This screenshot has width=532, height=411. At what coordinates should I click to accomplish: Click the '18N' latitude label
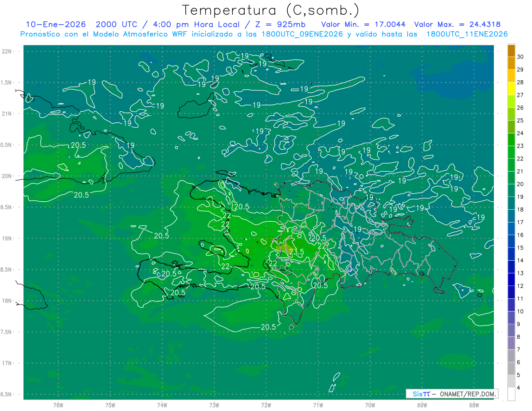[7, 301]
